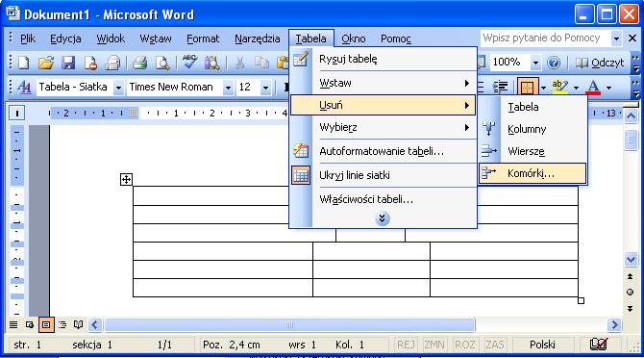The width and height of the screenshot is (644, 358).
Task: Open the 100% zoom dropdown
Action: 535,63
